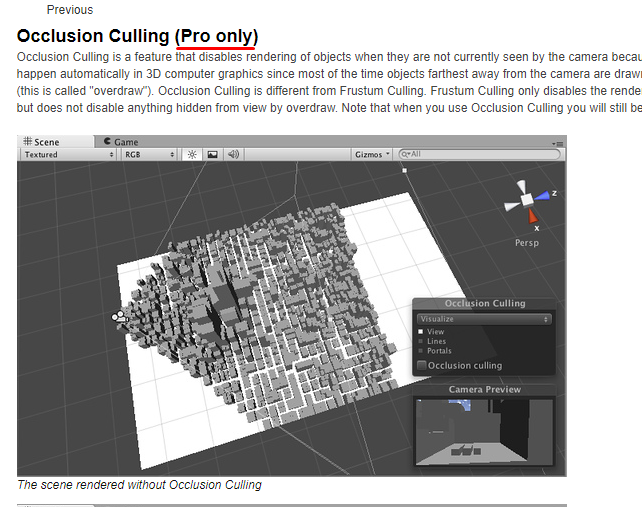Enable the Occlusion culling checkbox
The width and height of the screenshot is (642, 507).
[421, 365]
